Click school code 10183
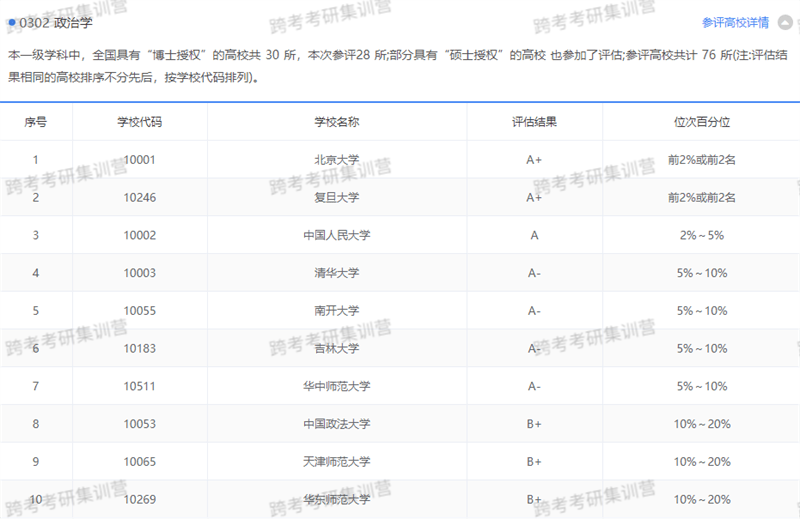This screenshot has width=800, height=519. point(140,349)
